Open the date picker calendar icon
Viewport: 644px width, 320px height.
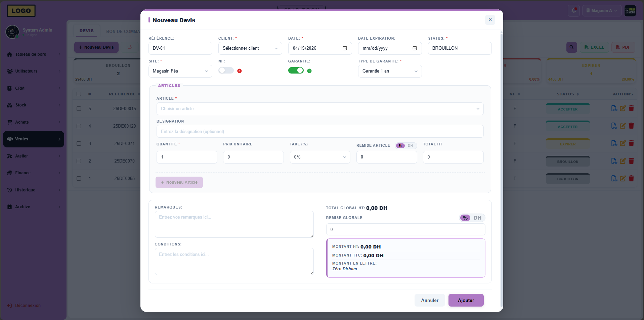pyautogui.click(x=345, y=48)
